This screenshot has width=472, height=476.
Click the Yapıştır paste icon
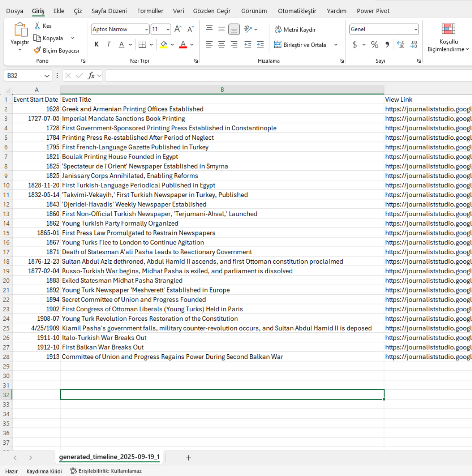(20, 30)
